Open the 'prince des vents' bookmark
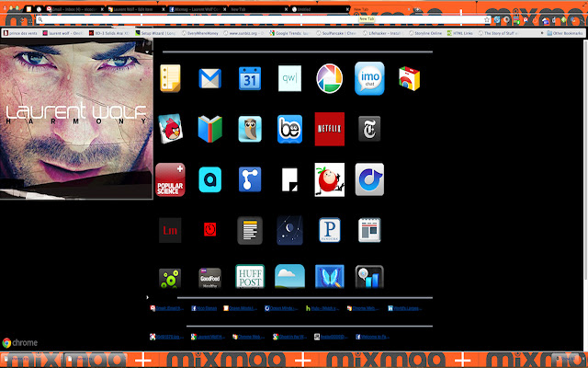Viewport: 588px width, 368px height. click(20, 33)
